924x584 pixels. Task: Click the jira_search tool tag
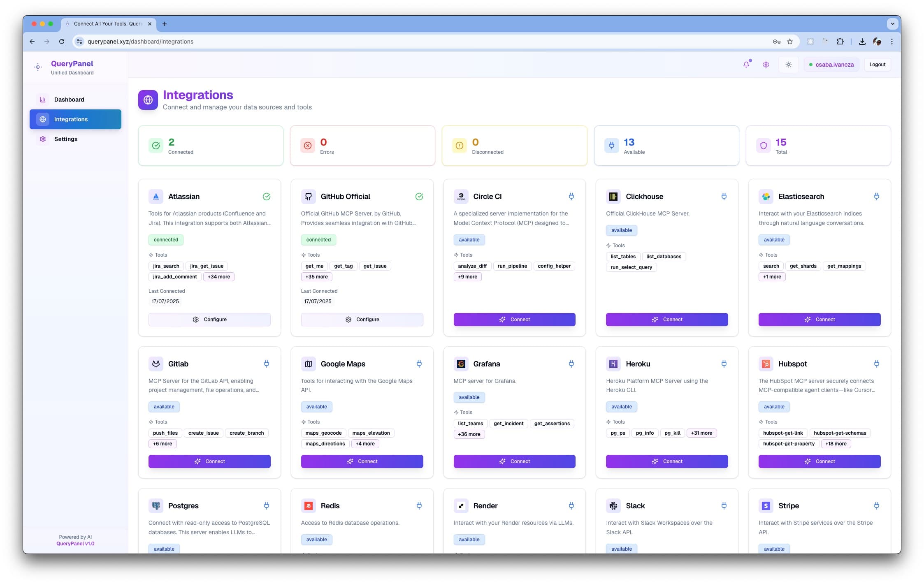point(166,266)
